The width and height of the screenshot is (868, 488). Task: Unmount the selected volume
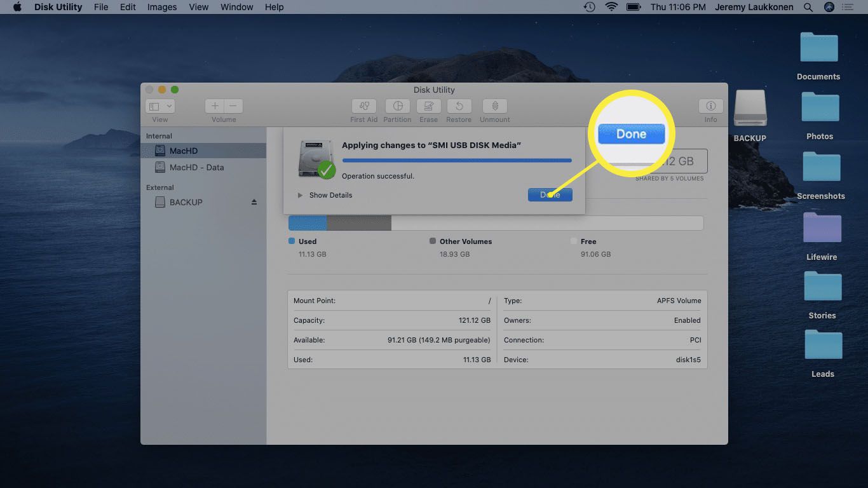[494, 106]
